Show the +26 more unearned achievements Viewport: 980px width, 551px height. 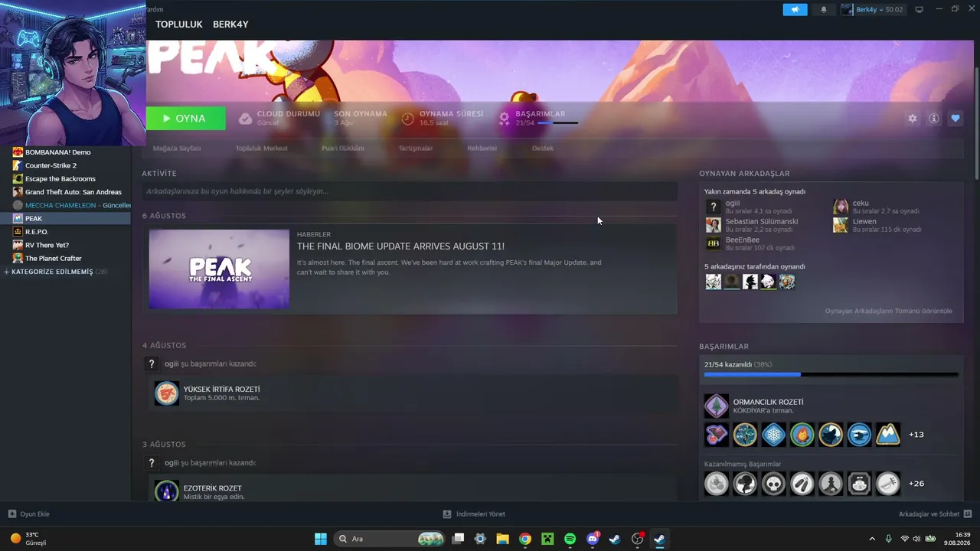click(x=916, y=484)
